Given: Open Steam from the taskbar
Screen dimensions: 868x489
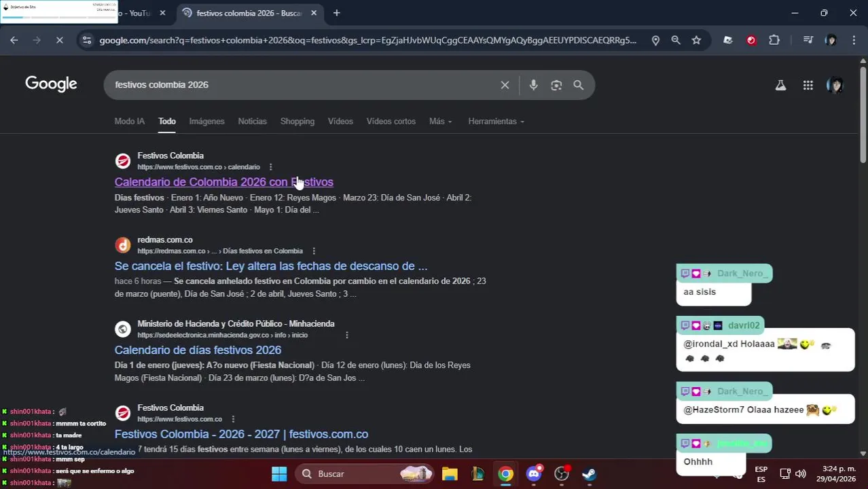Looking at the screenshot, I should coord(590,473).
